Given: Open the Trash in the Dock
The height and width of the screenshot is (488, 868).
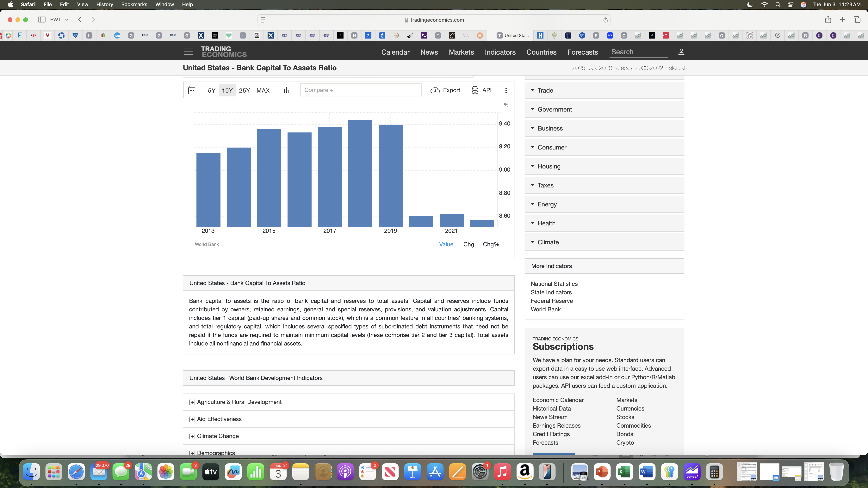Looking at the screenshot, I should pos(836,472).
